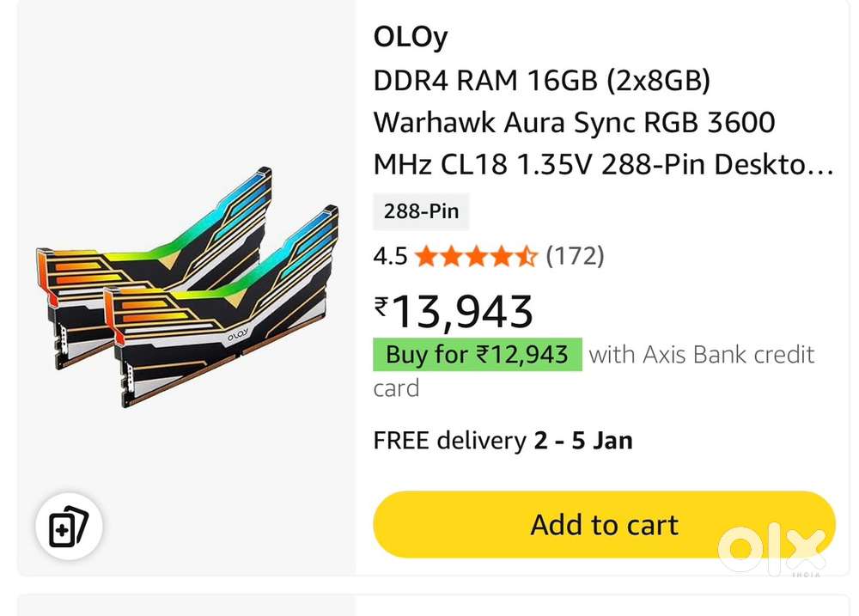Tap the next product card below
Screen dimensions: 859x616
tap(429, 604)
